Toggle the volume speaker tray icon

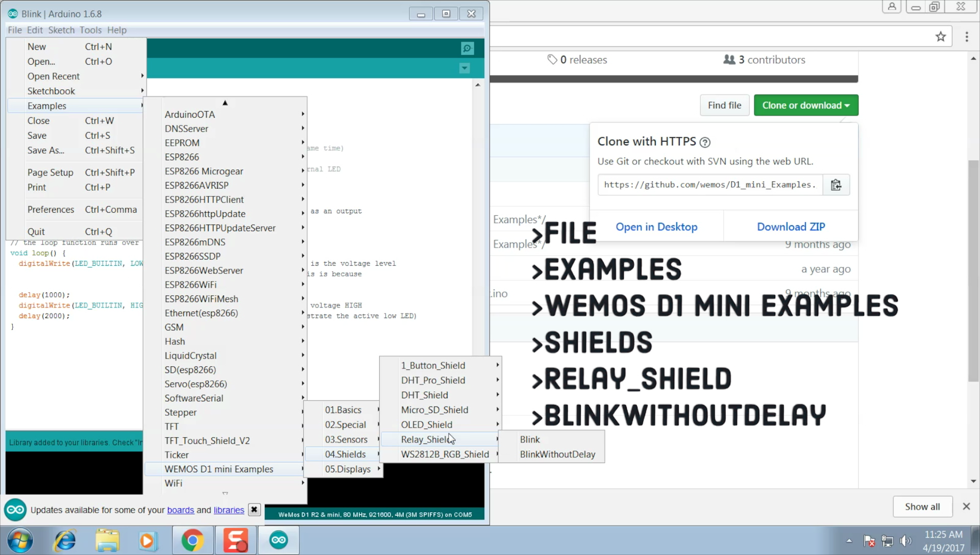click(x=905, y=541)
